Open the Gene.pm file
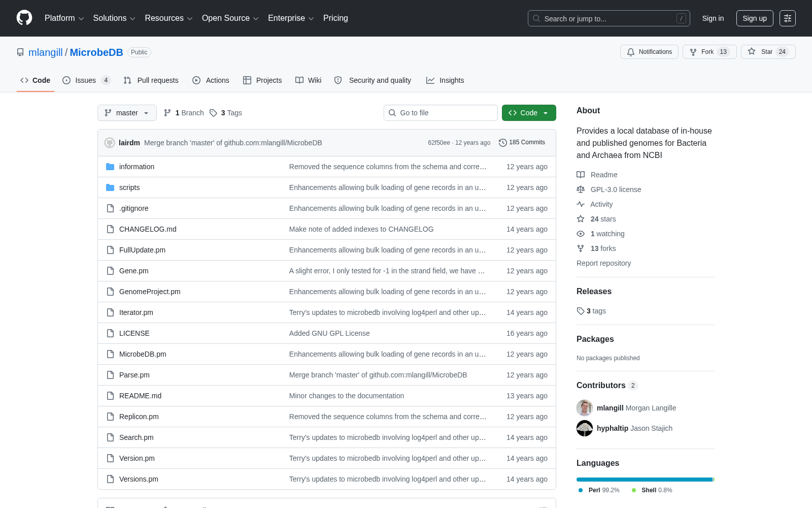The height and width of the screenshot is (508, 812). (x=134, y=271)
